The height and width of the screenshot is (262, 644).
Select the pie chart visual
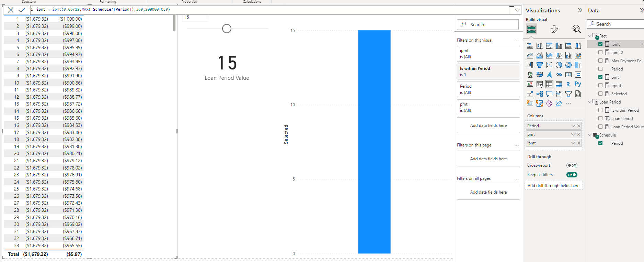point(559,65)
